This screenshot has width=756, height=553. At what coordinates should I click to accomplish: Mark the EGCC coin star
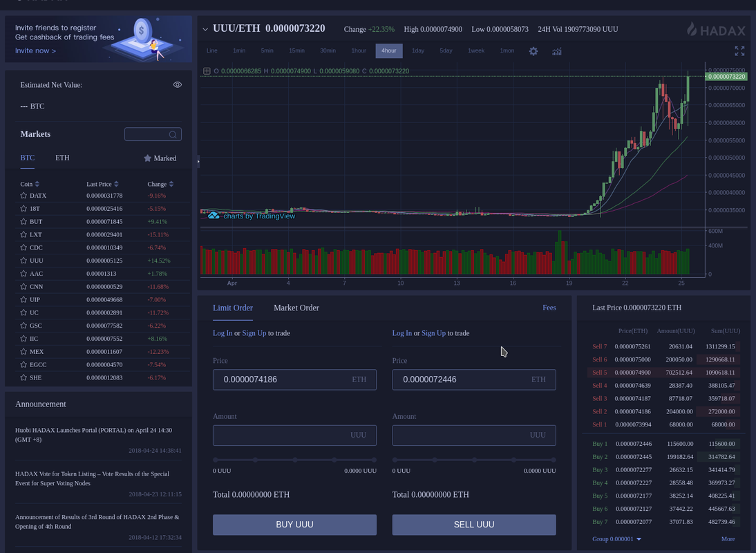click(x=23, y=365)
